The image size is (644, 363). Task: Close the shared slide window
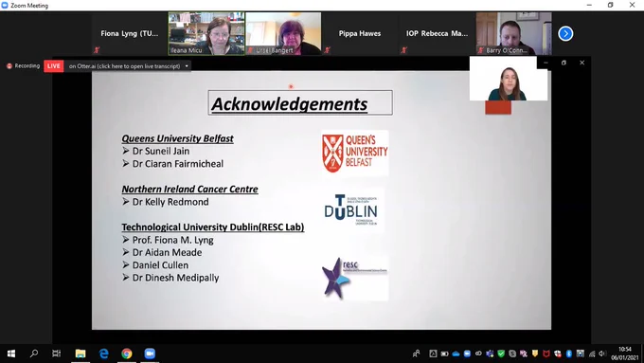[582, 63]
